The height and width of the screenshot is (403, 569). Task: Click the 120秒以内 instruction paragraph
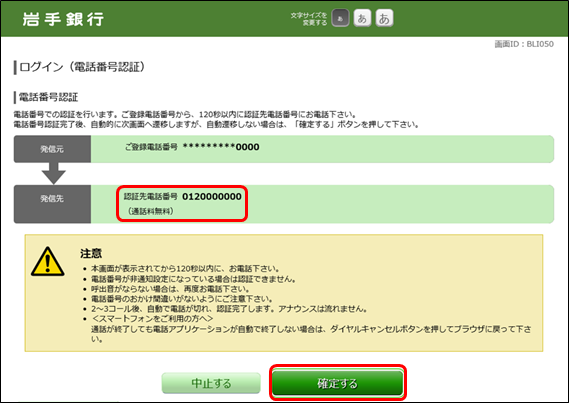point(216,120)
